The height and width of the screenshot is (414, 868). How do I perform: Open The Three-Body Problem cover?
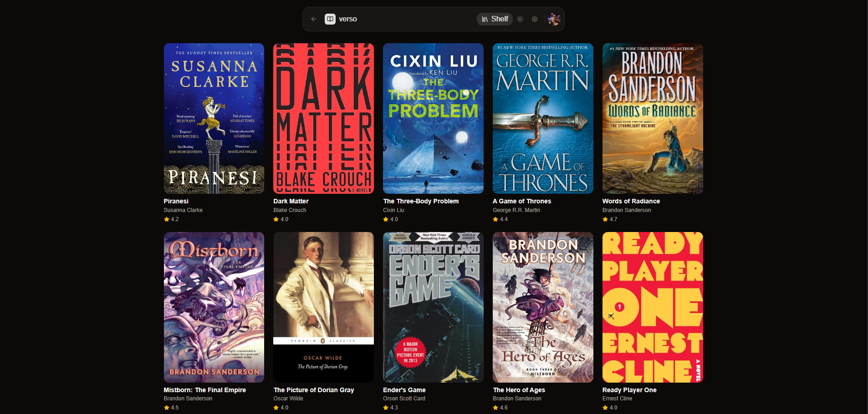433,118
